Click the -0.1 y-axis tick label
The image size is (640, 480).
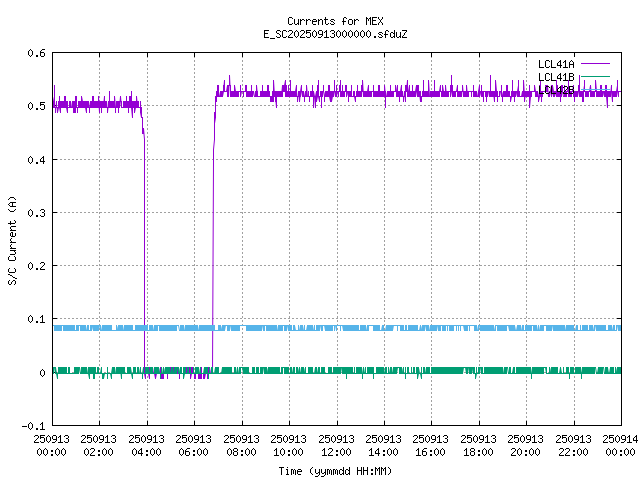coord(33,426)
